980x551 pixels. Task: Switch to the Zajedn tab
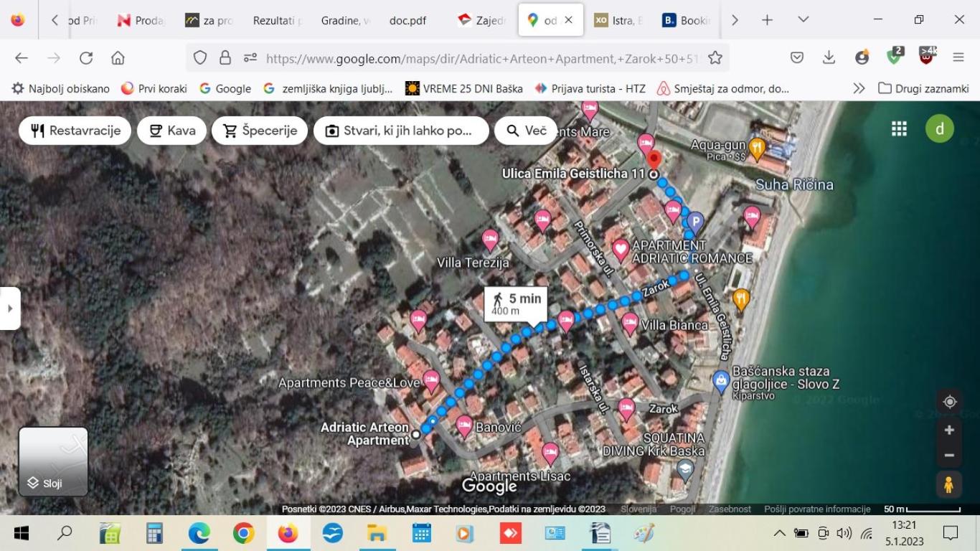[x=483, y=20]
